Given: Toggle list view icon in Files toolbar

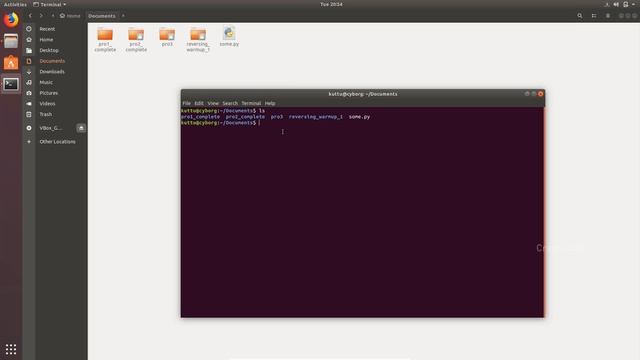Looking at the screenshot, I should 594,16.
